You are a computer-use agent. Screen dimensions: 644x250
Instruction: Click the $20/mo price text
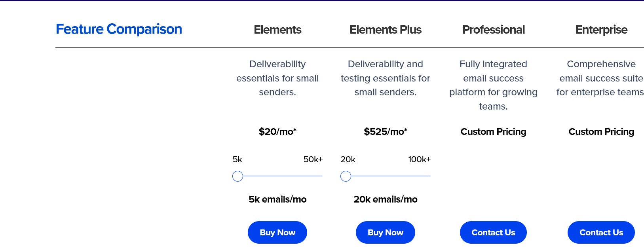[277, 132]
